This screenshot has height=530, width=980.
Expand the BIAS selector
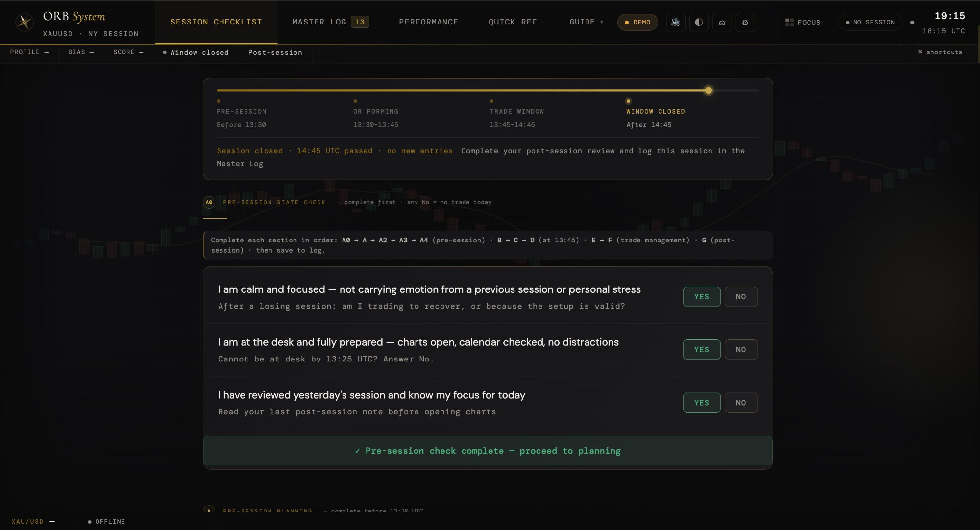tap(81, 52)
